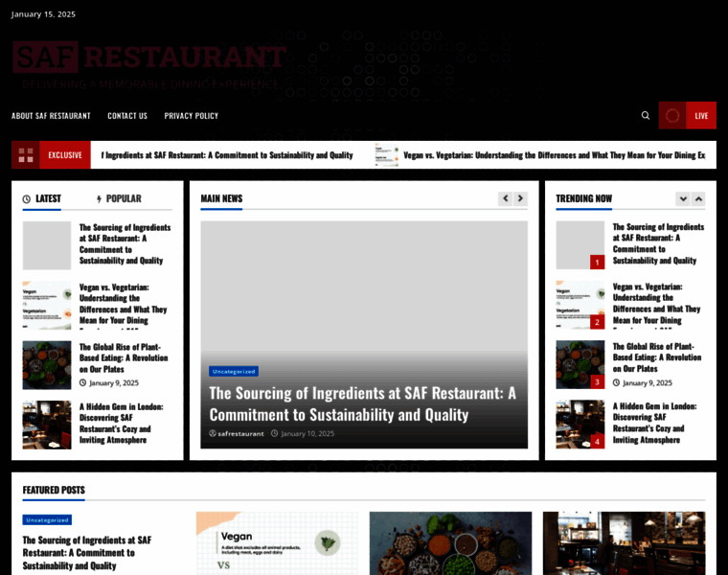Open Trending thumbnail numbered 3

click(580, 364)
